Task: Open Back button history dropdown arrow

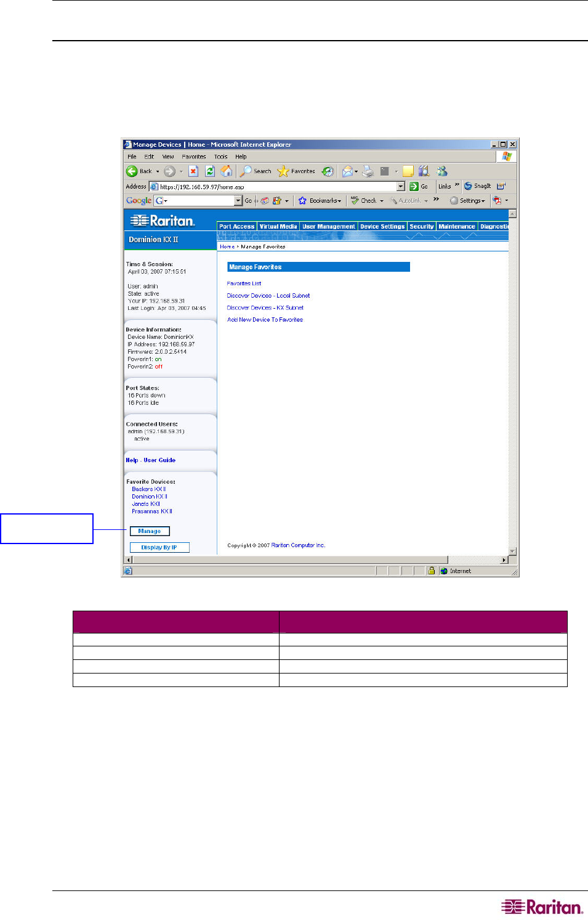Action: coord(158,172)
